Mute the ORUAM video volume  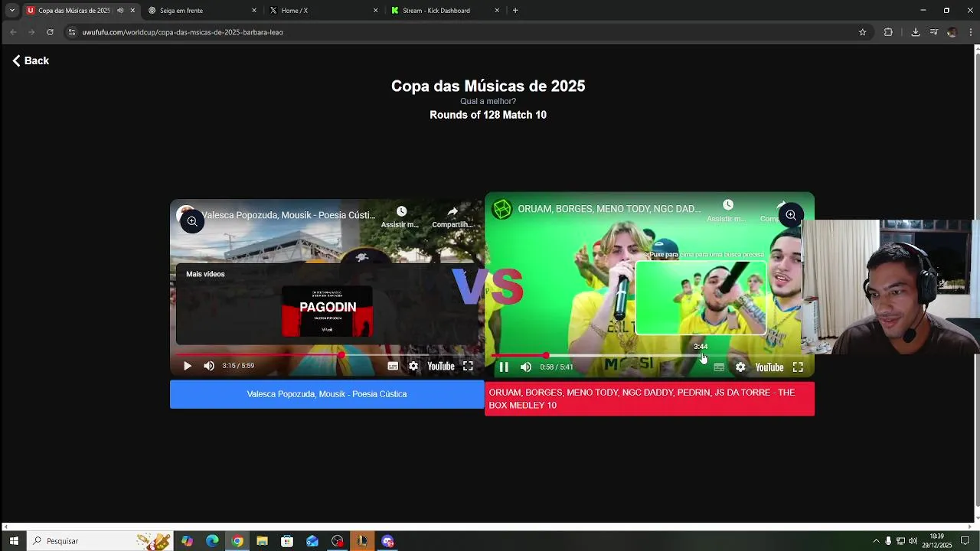[x=526, y=367]
